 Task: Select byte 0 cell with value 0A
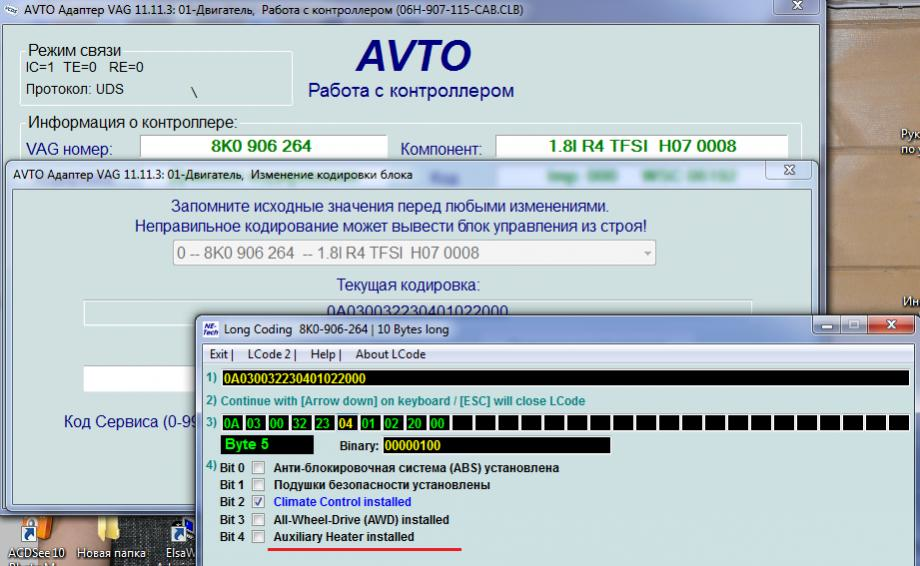tap(231, 423)
